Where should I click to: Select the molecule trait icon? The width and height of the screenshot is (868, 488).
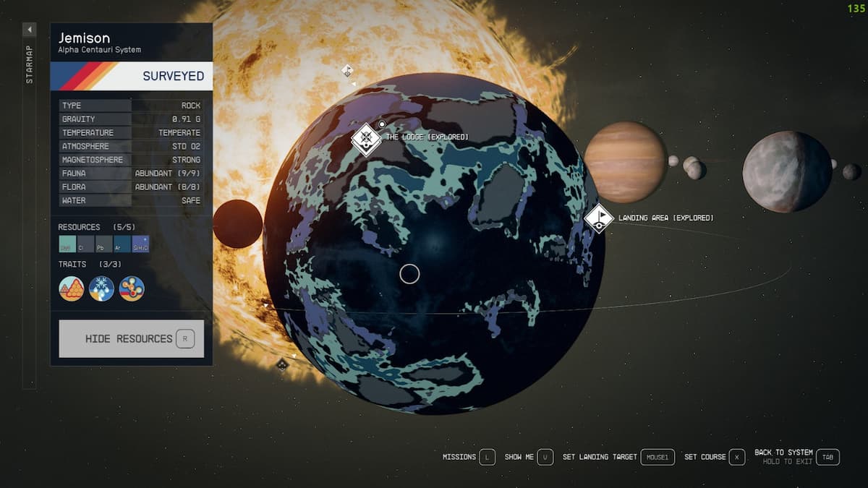[132, 288]
